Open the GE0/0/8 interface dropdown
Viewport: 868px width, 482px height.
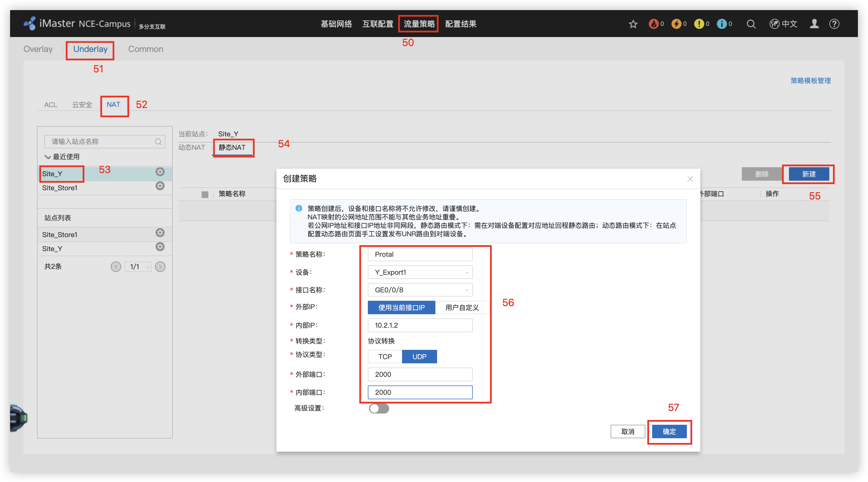pos(420,290)
